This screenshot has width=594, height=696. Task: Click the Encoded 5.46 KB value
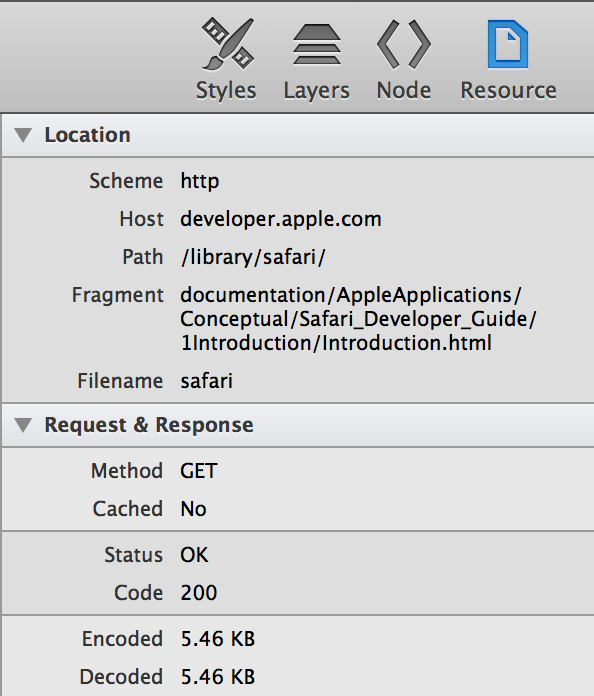218,639
